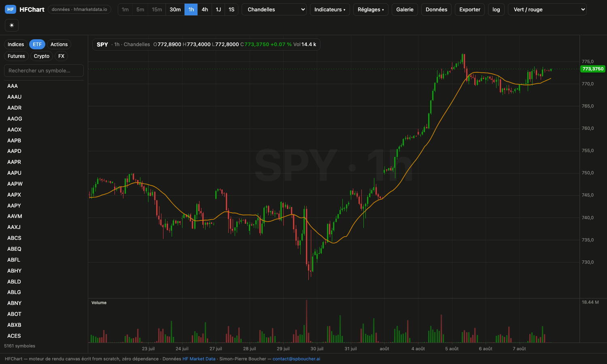Select the 5m timeframe

pos(140,9)
